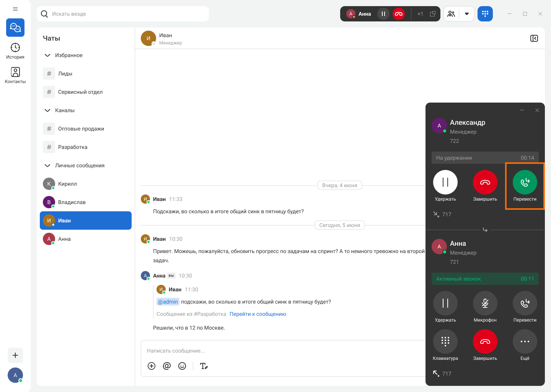
Task: Click the Перейти к сообщению link
Action: coord(258,314)
